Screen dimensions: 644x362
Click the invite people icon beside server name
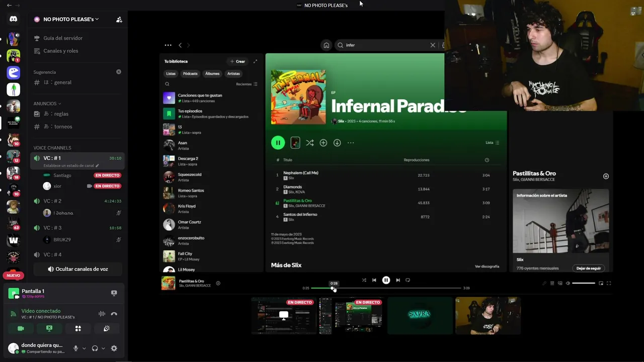pos(119,20)
